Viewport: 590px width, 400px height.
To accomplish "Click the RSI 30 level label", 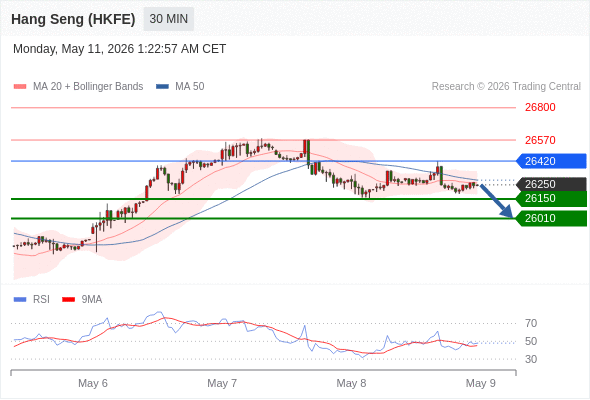I will click(531, 359).
